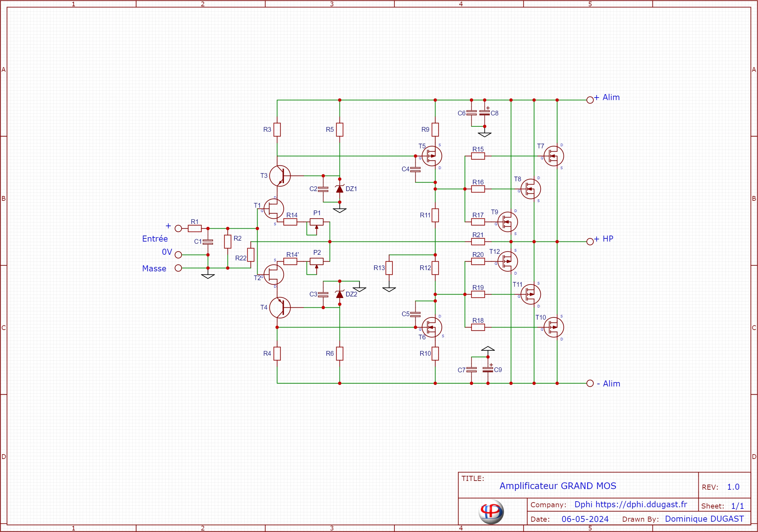This screenshot has height=532, width=758.
Task: Click the R9 resistor symbol
Action: [435, 130]
